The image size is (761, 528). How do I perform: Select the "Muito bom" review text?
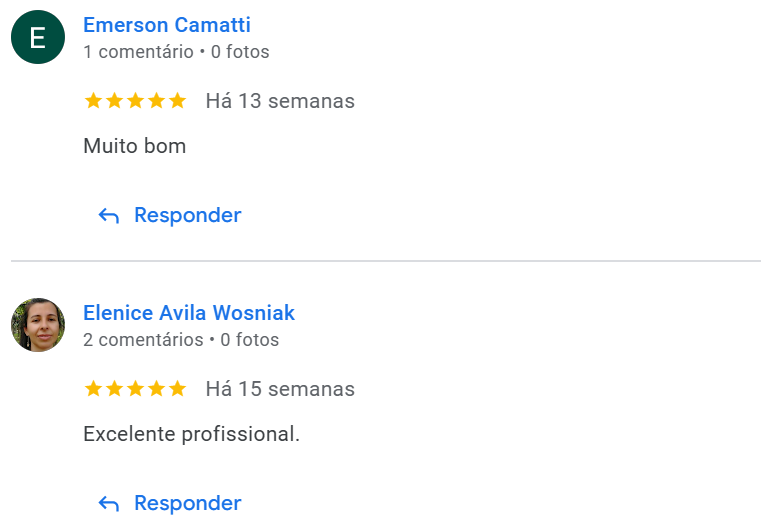click(134, 146)
